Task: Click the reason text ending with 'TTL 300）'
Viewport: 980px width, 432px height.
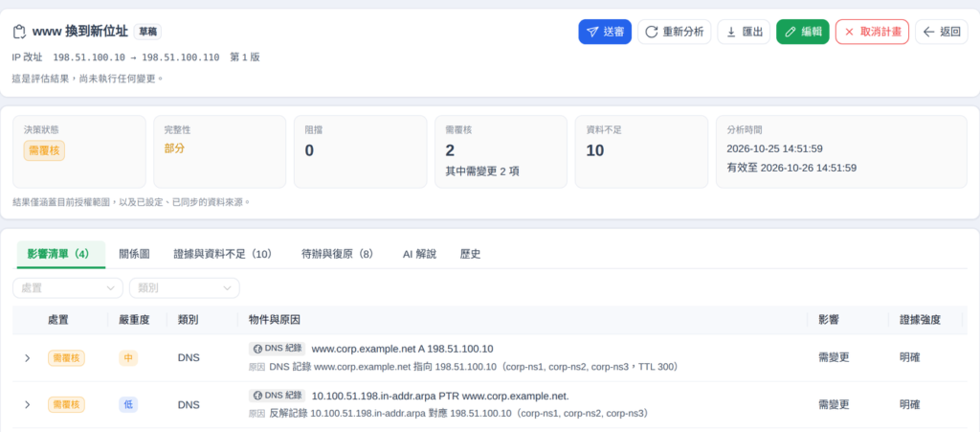Action: pyautogui.click(x=474, y=367)
